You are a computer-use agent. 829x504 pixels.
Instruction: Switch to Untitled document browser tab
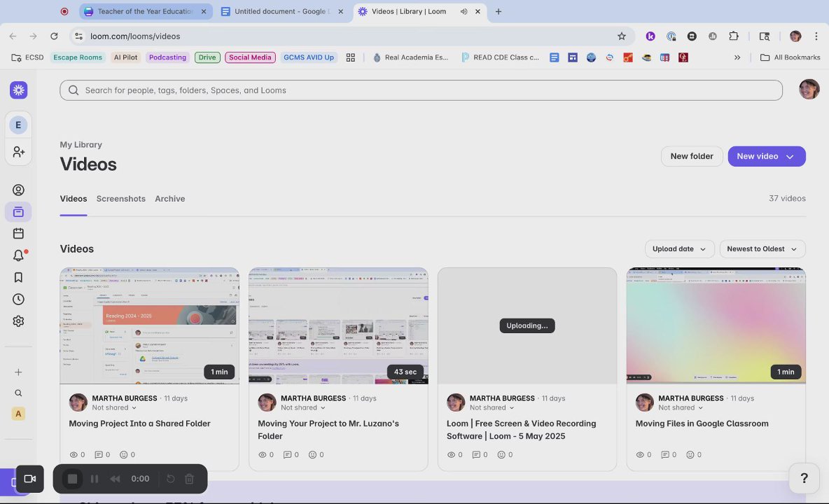coord(281,11)
